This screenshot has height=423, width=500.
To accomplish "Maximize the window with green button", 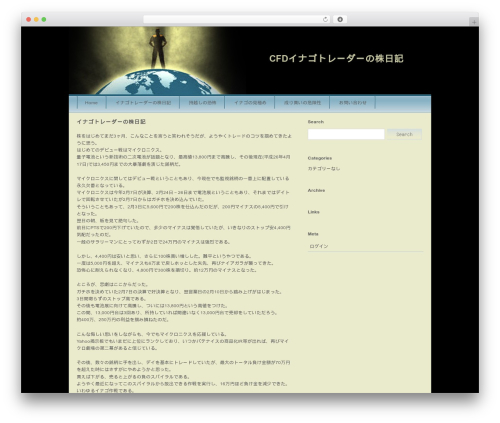I will click(44, 19).
